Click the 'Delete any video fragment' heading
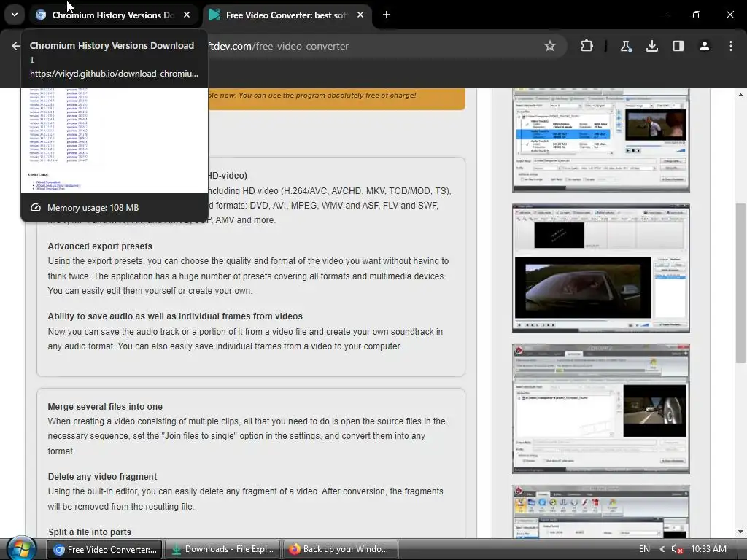This screenshot has height=560, width=747. click(102, 477)
